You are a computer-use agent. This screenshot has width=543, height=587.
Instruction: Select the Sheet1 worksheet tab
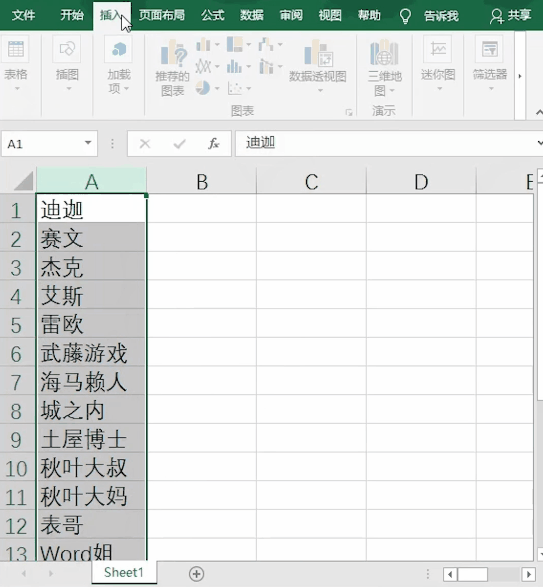[x=124, y=572]
